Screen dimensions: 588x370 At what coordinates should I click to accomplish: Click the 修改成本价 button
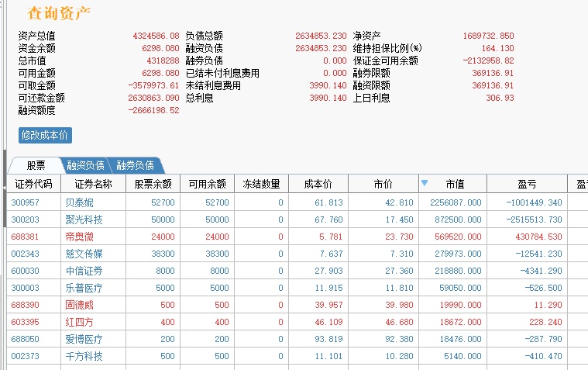(x=45, y=135)
